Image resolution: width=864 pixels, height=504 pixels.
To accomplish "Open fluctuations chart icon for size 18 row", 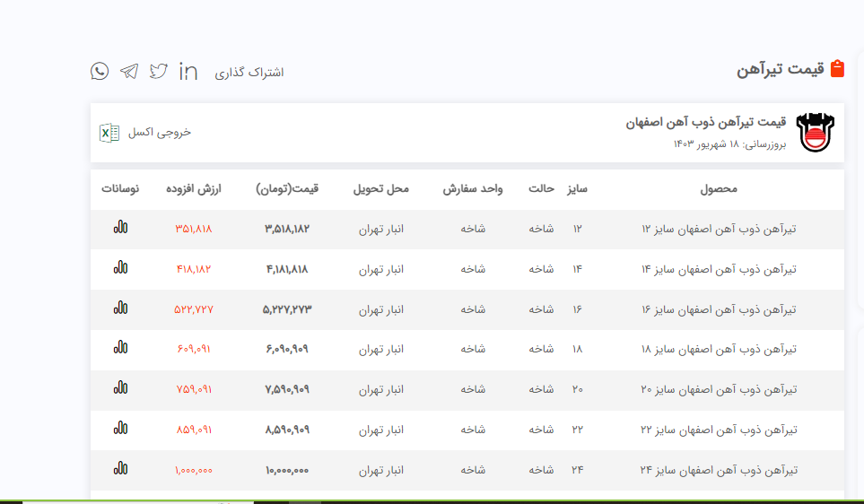I will [x=120, y=348].
